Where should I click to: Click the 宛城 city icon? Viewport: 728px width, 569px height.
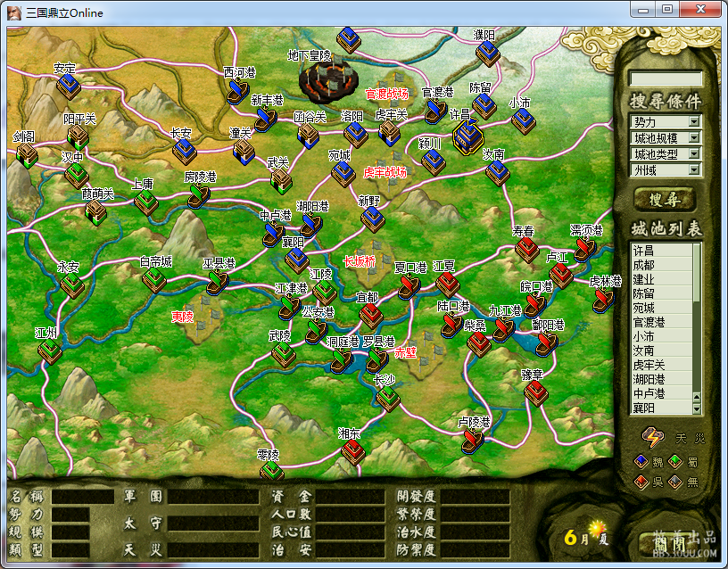click(x=343, y=174)
